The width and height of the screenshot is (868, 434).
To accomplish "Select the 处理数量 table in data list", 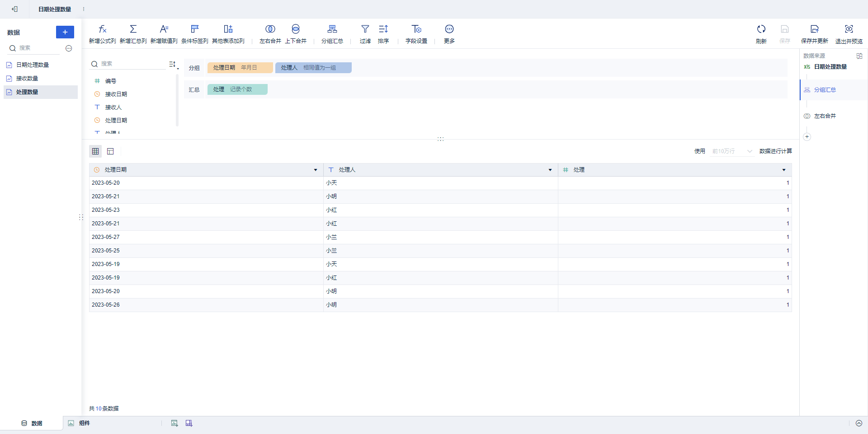I will click(41, 92).
